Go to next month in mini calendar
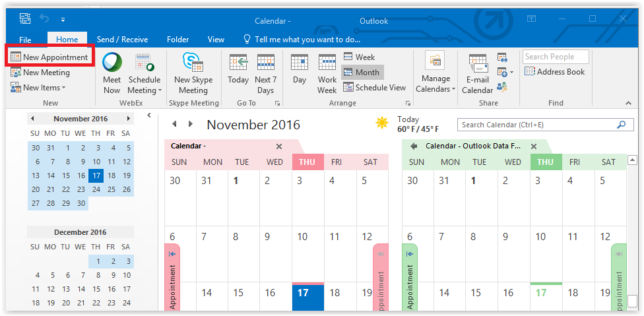Screen dimensions: 644x316 tap(128, 119)
